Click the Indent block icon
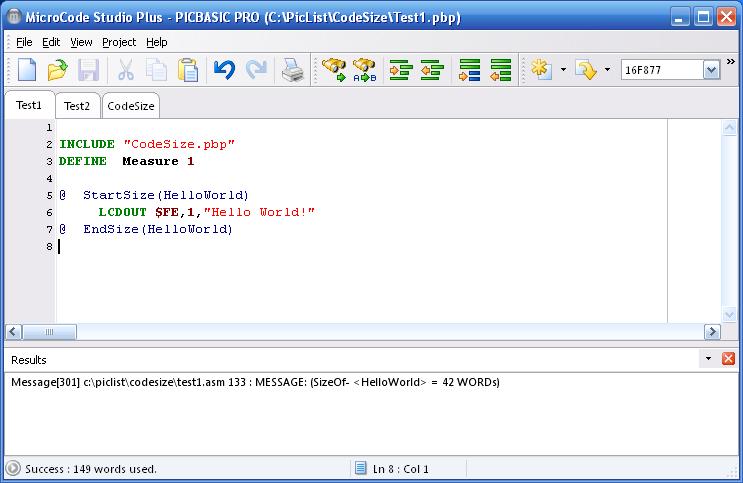 click(400, 70)
